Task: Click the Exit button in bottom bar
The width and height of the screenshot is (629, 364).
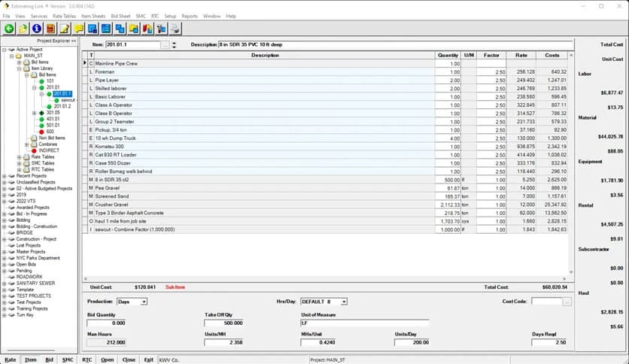Action: tap(149, 359)
